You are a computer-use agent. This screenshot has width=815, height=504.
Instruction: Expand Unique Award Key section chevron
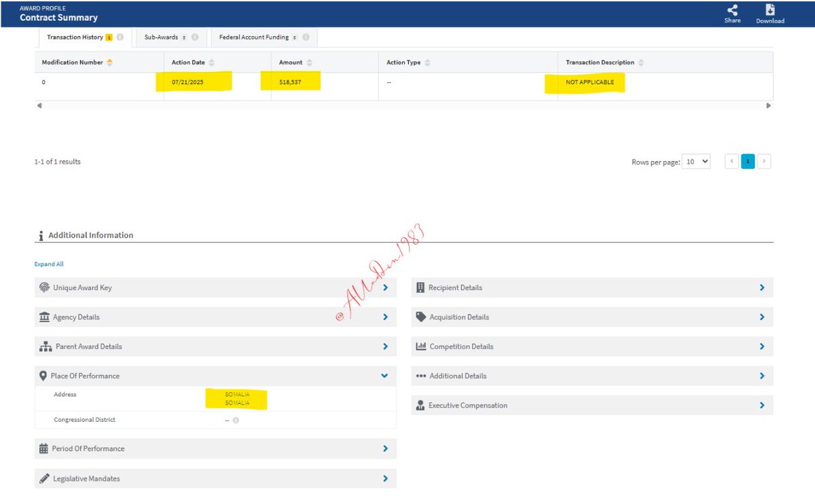tap(385, 287)
